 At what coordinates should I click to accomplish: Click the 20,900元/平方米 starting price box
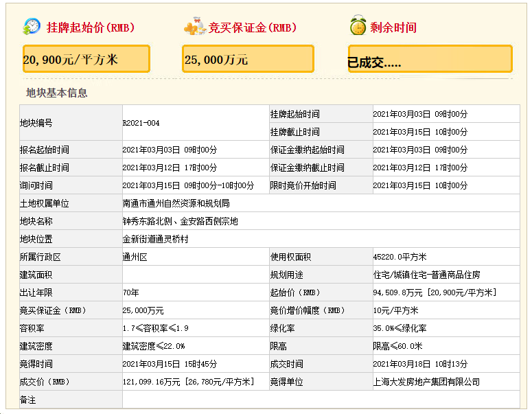click(x=86, y=59)
